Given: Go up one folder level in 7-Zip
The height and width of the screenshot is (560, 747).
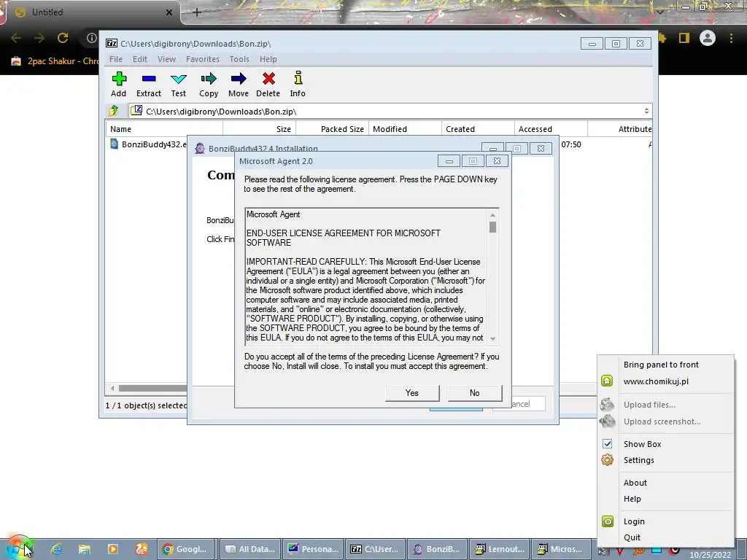Looking at the screenshot, I should point(113,111).
